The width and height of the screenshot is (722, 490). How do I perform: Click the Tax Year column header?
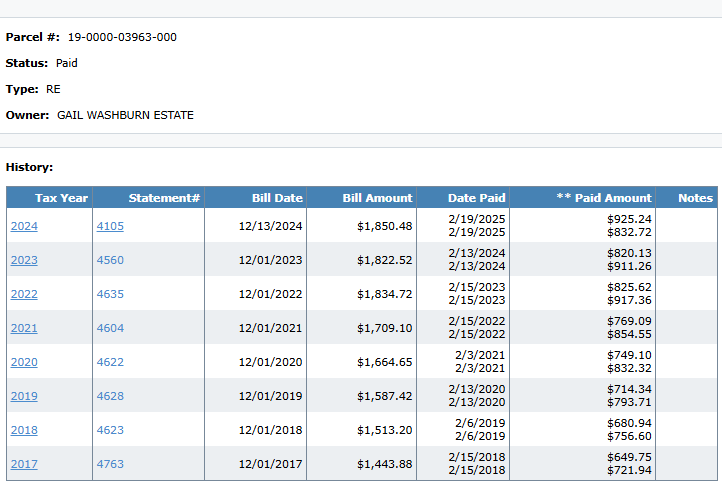point(61,198)
